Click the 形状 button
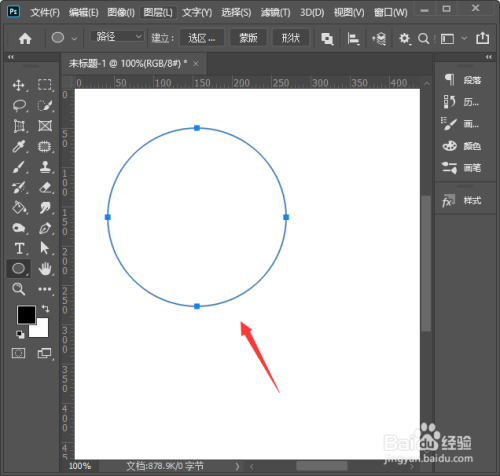 tap(291, 38)
